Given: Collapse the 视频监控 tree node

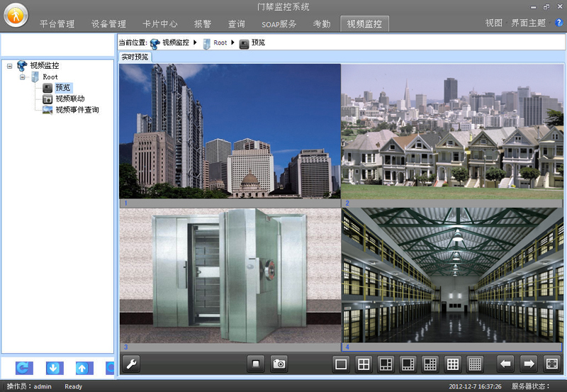Looking at the screenshot, I should tap(9, 66).
